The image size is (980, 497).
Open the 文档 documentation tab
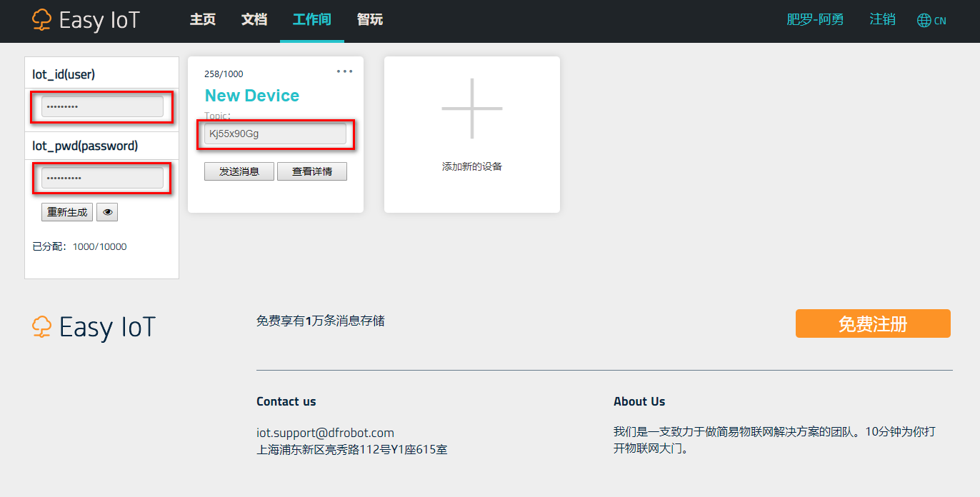coord(254,20)
